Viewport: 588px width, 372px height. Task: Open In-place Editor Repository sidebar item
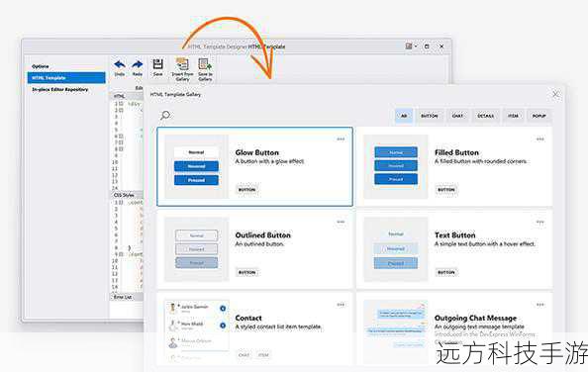tap(60, 89)
